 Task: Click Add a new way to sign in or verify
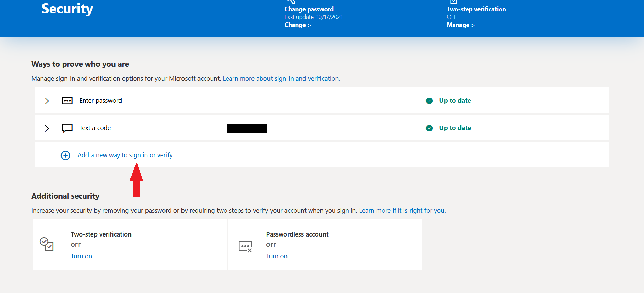point(125,155)
